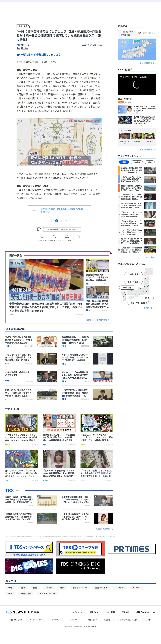Screen dimensions: 161x644
Task: Click もっと動画を見る link
Action: pyautogui.click(x=148, y=150)
